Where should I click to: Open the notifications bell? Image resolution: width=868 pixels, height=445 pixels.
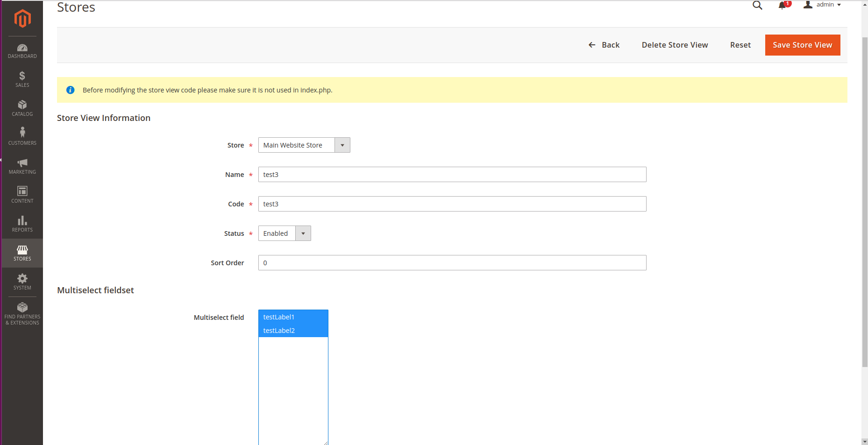(x=783, y=5)
